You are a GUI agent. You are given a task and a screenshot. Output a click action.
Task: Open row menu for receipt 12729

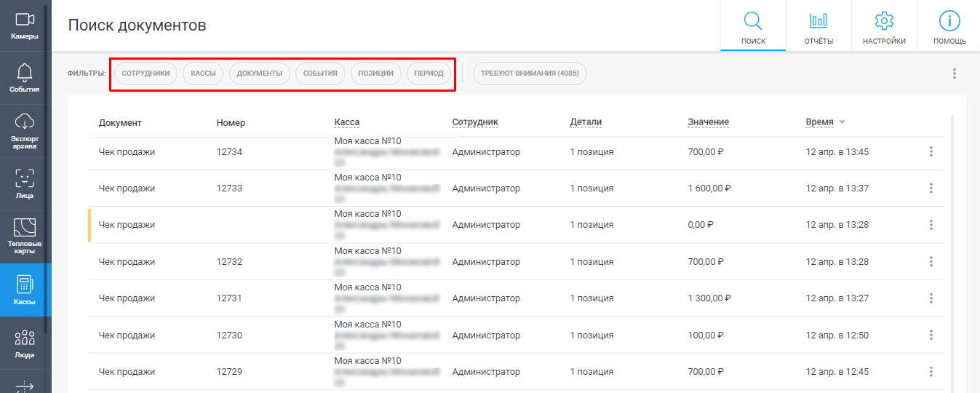click(x=931, y=372)
